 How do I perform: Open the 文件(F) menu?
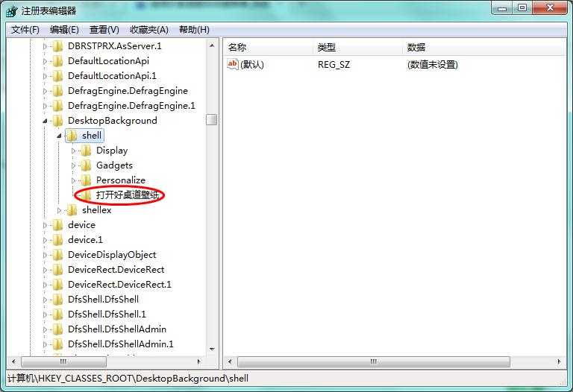click(25, 30)
